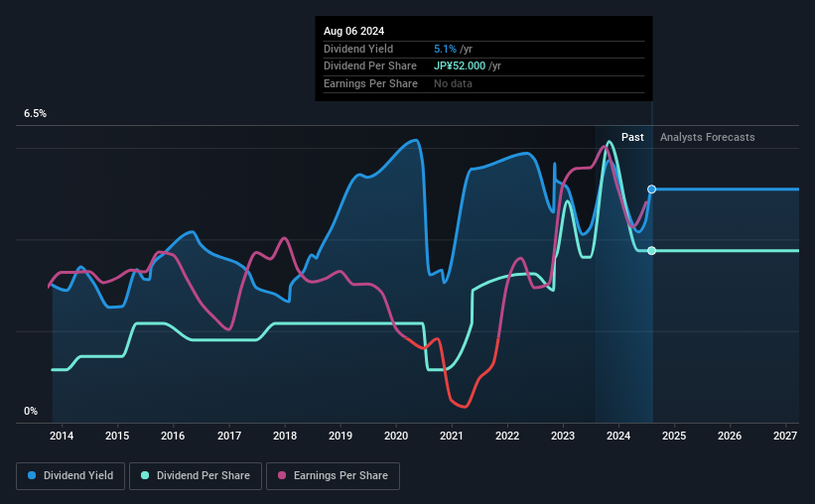Select the 2026 x-axis label
Screen dimensions: 815x504
click(x=730, y=436)
